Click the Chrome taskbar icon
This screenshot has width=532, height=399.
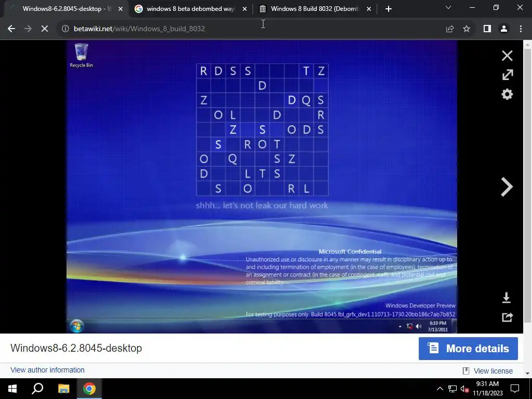89,389
